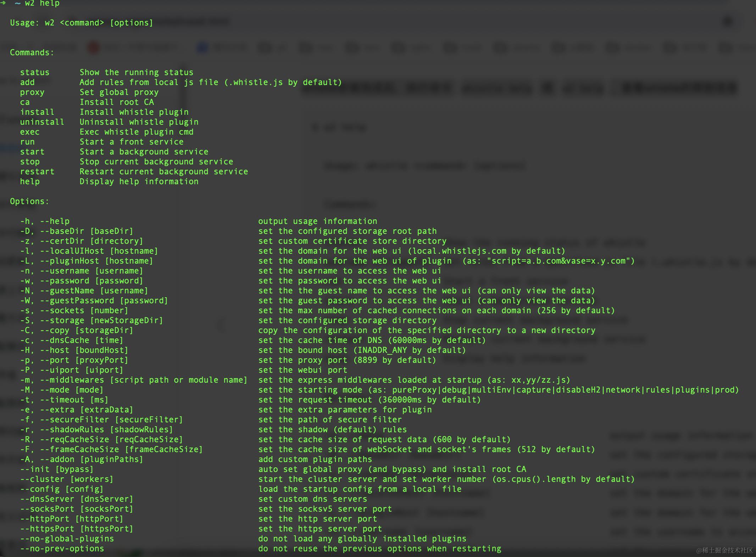Screen dimensions: 756x557
Task: Select the 'proxy' command in list
Action: pos(32,92)
